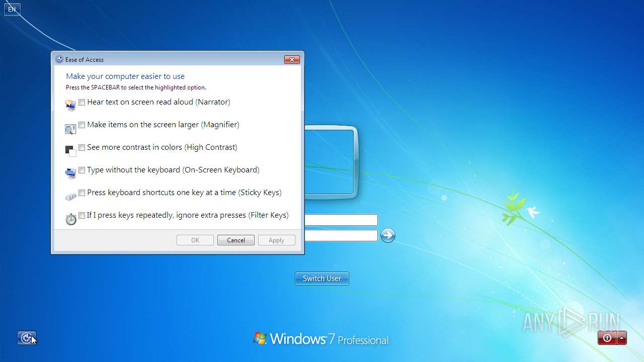This screenshot has width=644, height=362.
Task: Click the Narrator icon beside first option
Action: point(70,105)
